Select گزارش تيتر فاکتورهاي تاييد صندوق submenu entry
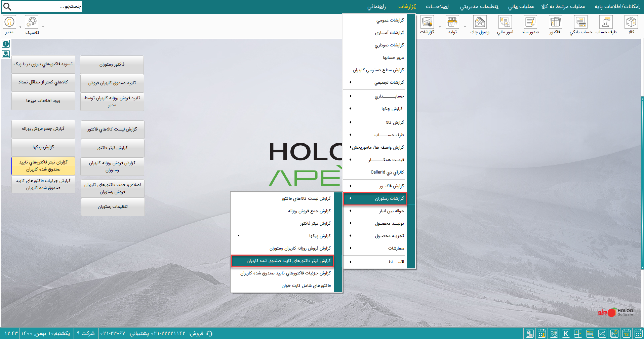The image size is (644, 339). click(x=282, y=261)
